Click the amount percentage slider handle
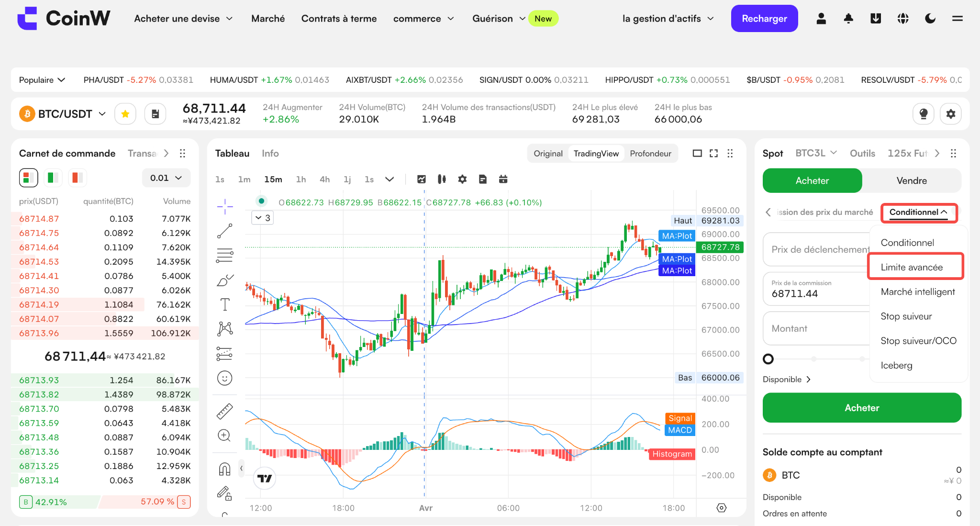Viewport: 980px width, 526px height. pos(768,359)
